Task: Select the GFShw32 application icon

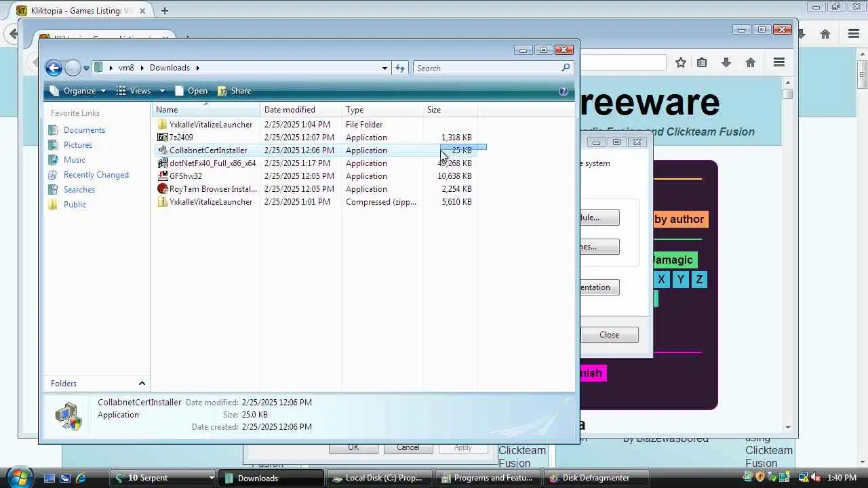Action: pyautogui.click(x=162, y=176)
